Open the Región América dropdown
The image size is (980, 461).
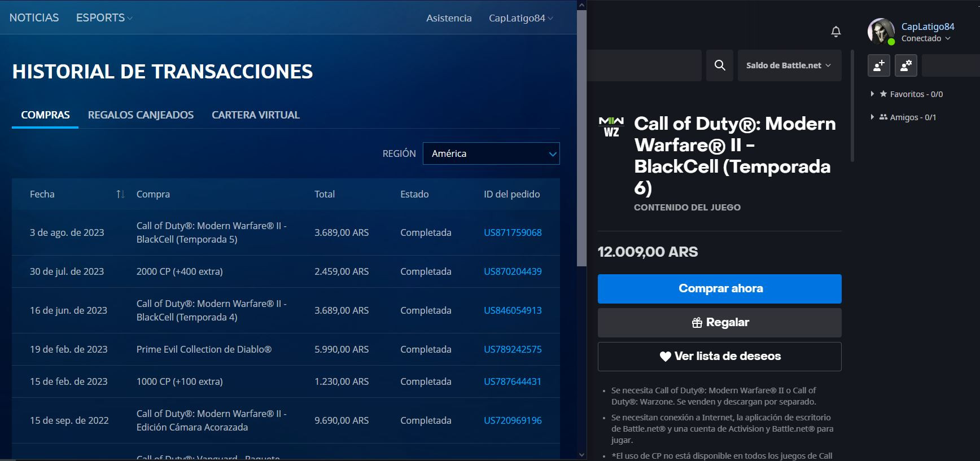click(491, 153)
